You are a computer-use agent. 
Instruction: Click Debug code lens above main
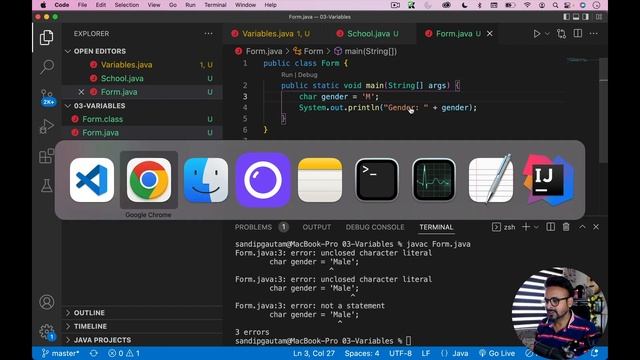[x=308, y=75]
